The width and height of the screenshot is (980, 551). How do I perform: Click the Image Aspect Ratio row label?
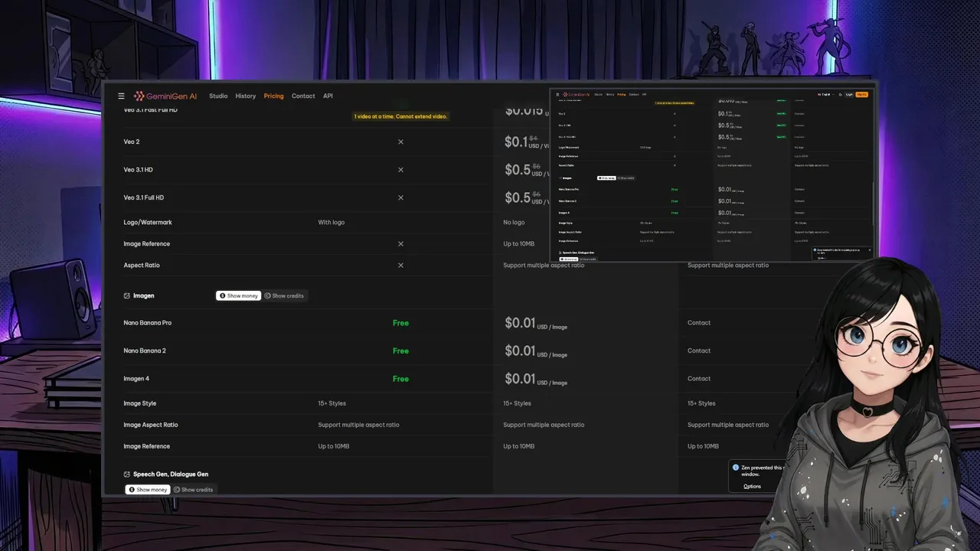151,425
